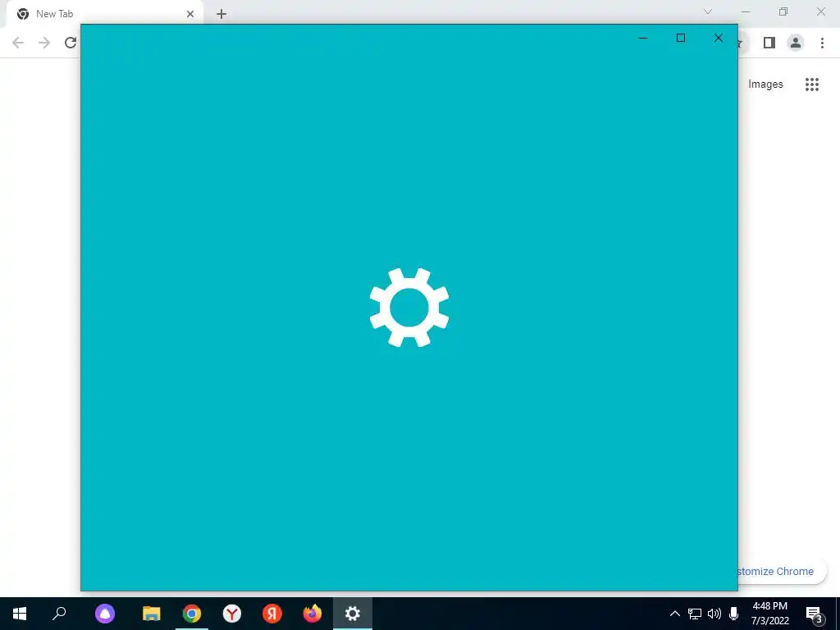Screen dimensions: 840x630
Task: Maximize the Settings window
Action: coord(681,38)
